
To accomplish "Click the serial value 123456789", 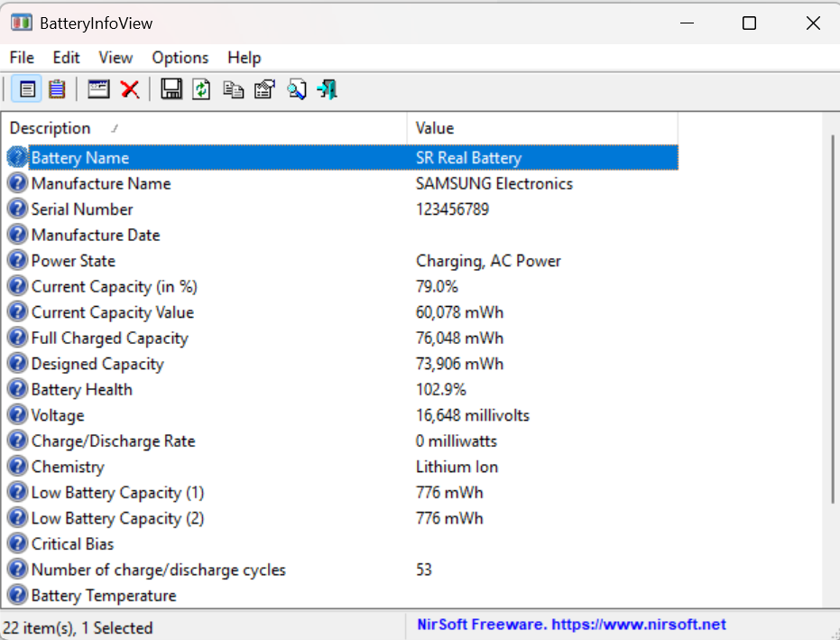I will tap(452, 209).
